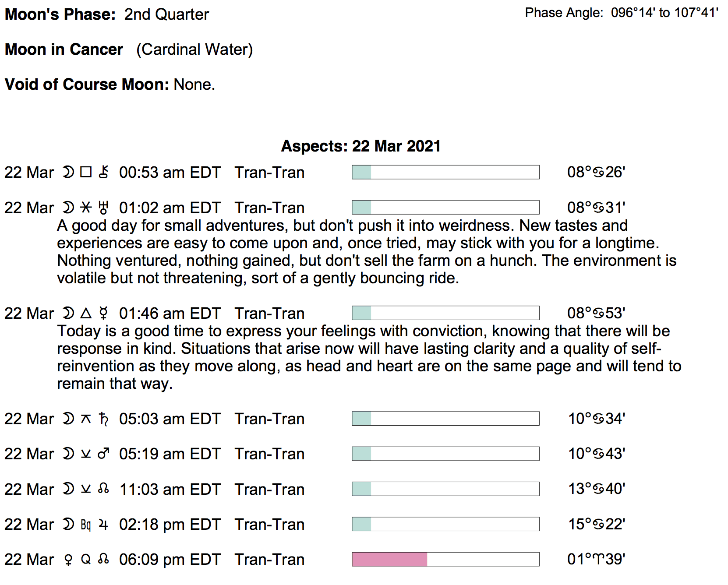Screen dimensions: 728x585
Task: Click the Phase Angle value text
Action: pos(664,13)
